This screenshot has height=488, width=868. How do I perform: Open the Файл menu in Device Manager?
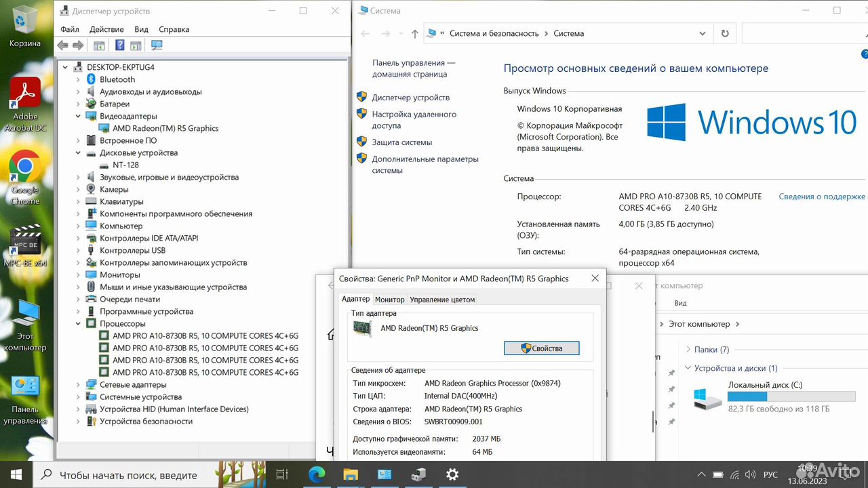click(70, 29)
